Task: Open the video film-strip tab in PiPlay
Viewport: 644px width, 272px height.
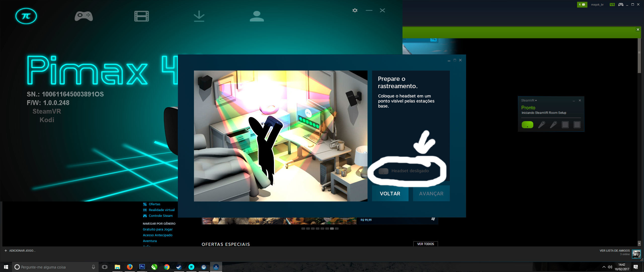Action: (x=141, y=16)
